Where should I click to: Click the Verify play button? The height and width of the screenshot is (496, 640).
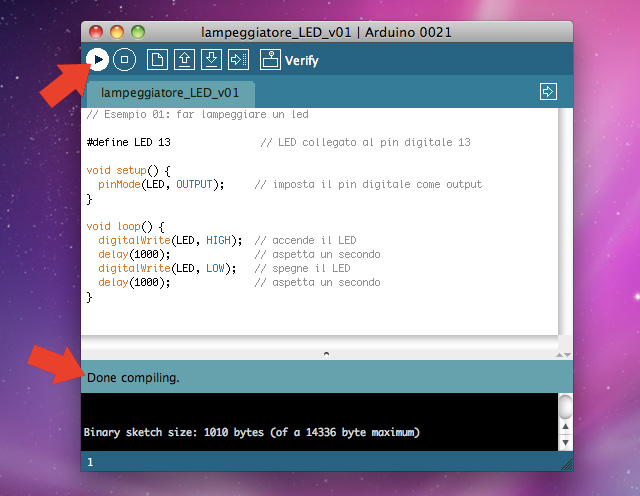click(97, 60)
